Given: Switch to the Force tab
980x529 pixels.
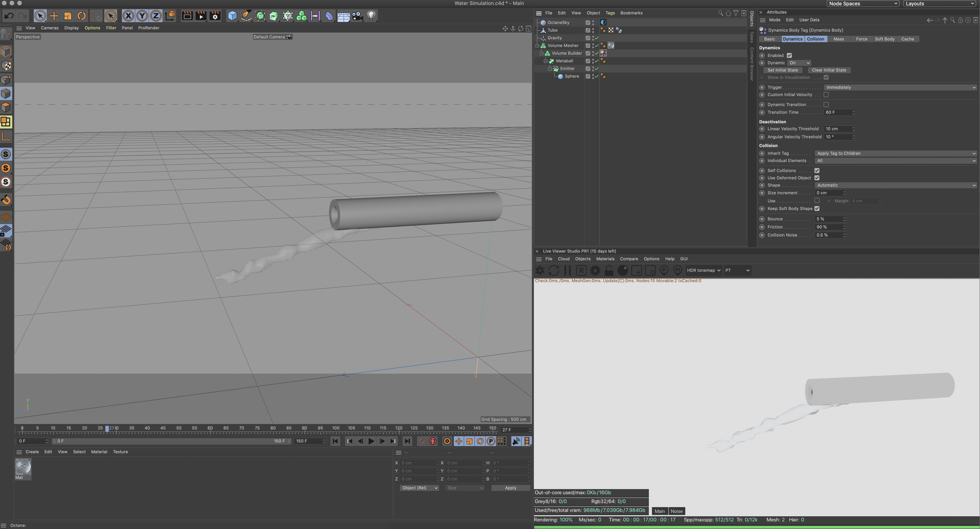Looking at the screenshot, I should point(862,39).
